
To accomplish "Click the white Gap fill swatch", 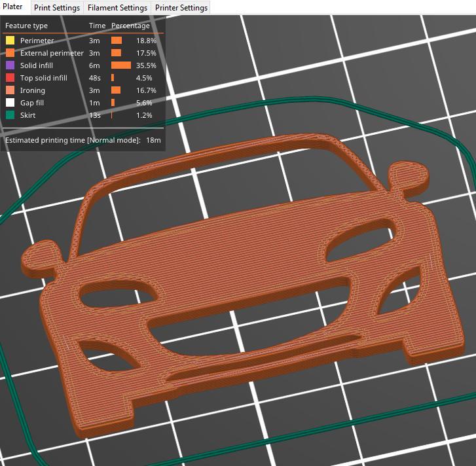I will pos(10,103).
